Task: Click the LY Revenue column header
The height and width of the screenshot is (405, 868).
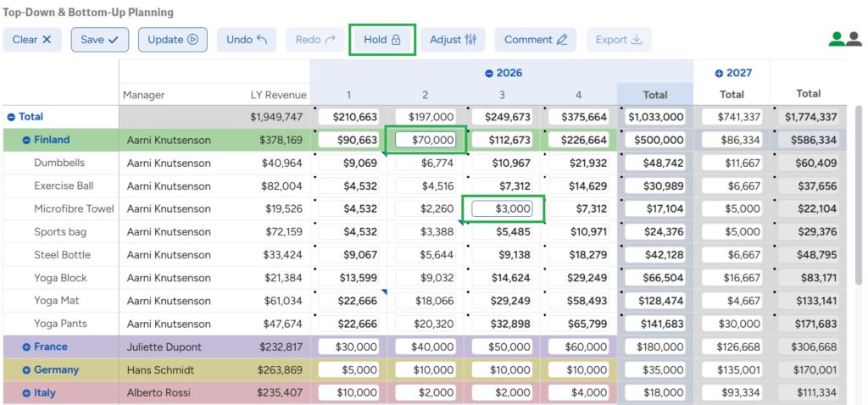Action: point(278,95)
